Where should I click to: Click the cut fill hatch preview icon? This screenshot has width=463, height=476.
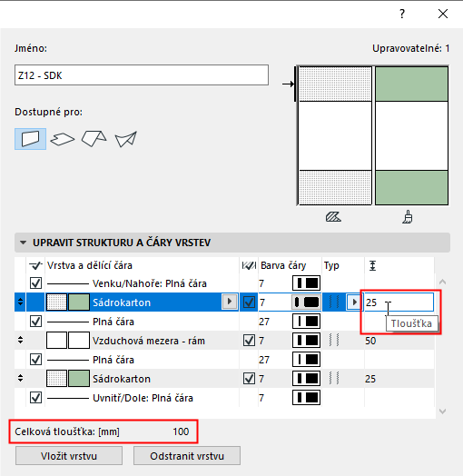click(x=333, y=217)
